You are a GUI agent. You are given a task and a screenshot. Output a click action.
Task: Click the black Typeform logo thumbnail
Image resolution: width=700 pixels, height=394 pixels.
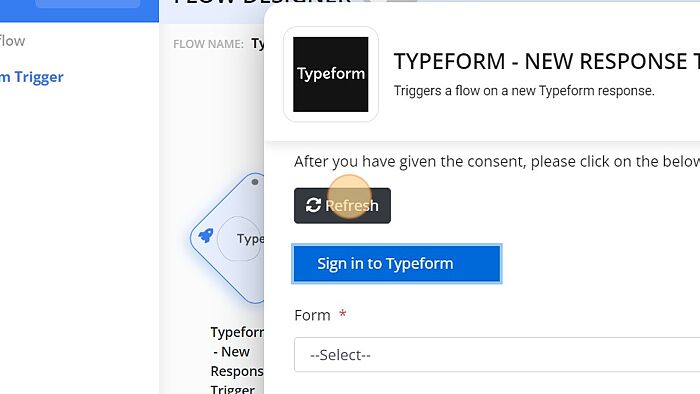click(331, 74)
